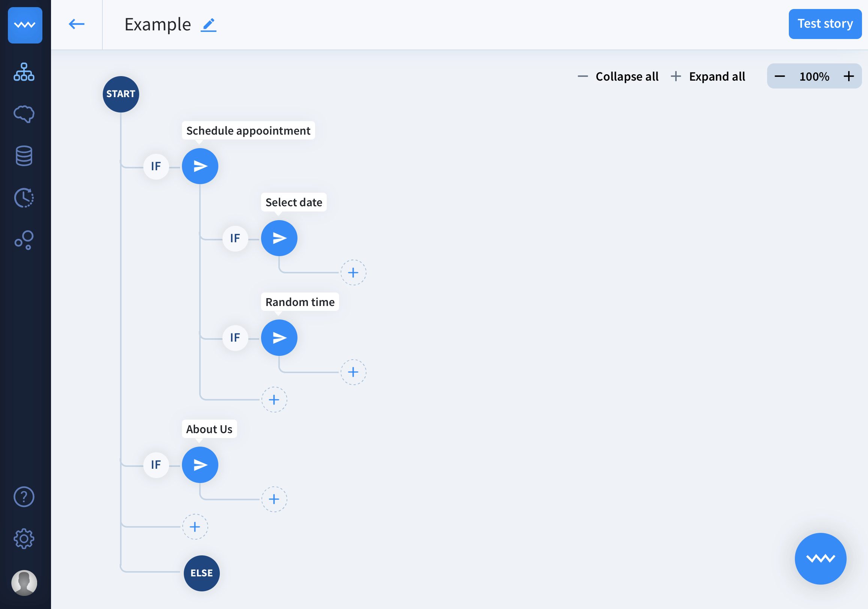Screen dimensions: 868x609
Task: Open the help question mark icon
Action: pyautogui.click(x=24, y=496)
